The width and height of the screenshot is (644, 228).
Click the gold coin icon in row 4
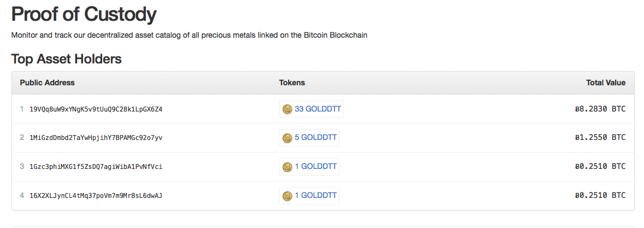click(x=288, y=196)
